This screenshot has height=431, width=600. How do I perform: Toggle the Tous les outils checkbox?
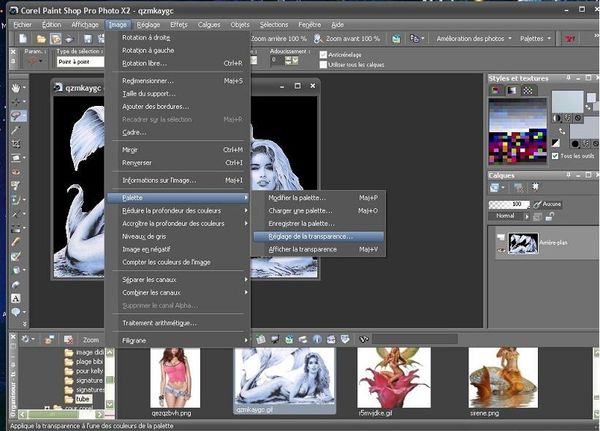coord(555,156)
